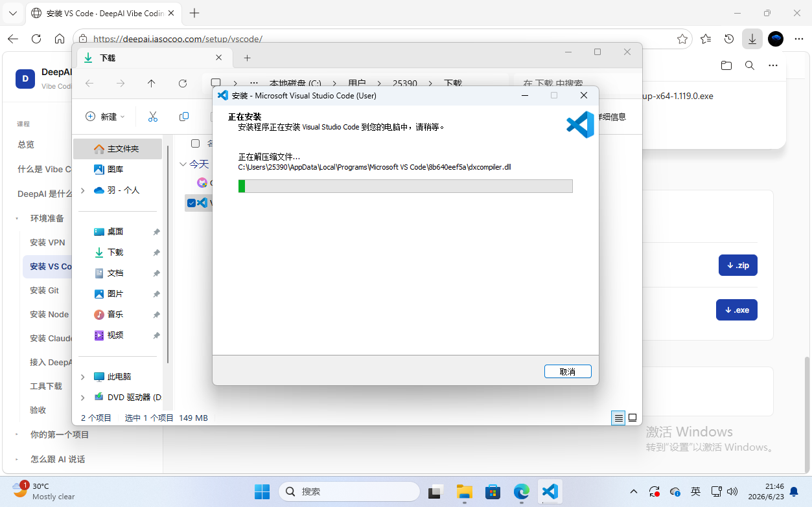The height and width of the screenshot is (507, 812).
Task: Click the taskbar 搜索 box
Action: pos(349,491)
